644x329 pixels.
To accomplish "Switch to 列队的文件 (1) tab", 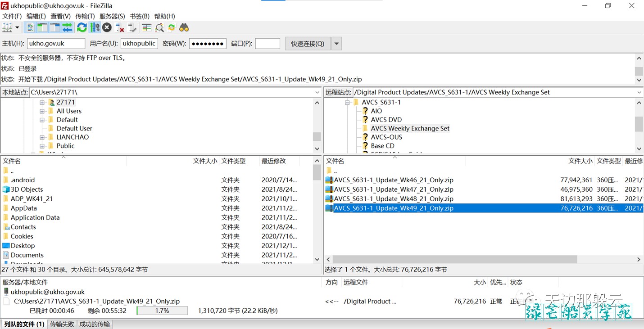I will (24, 324).
